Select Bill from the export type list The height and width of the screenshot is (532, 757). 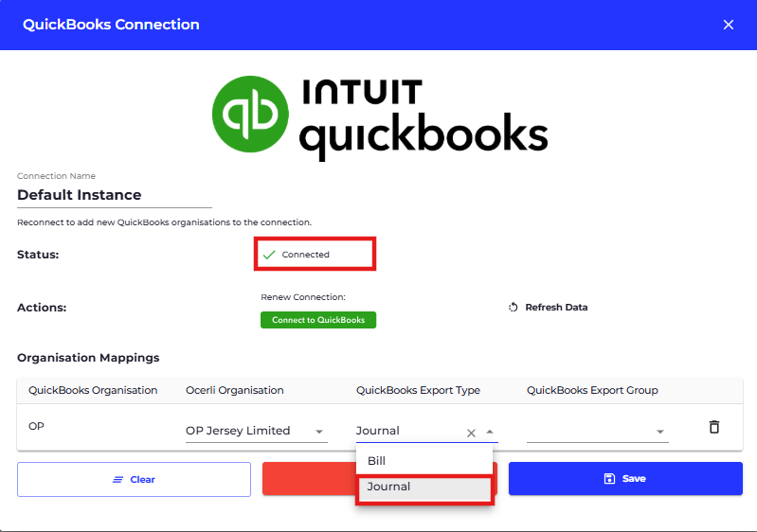424,461
